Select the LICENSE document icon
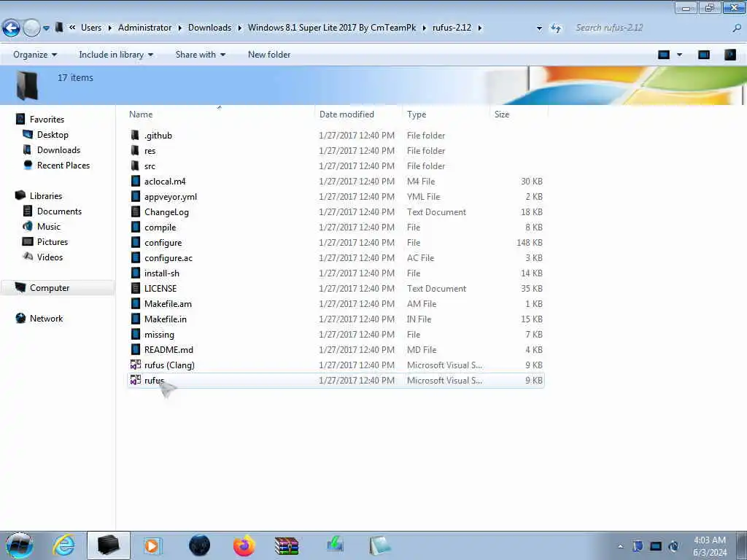747x560 pixels. click(135, 289)
